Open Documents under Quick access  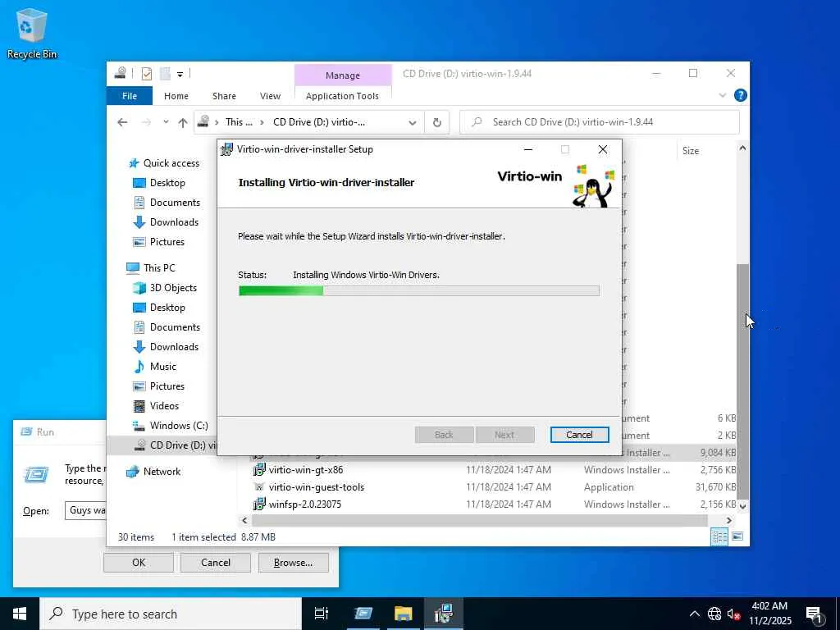point(175,203)
